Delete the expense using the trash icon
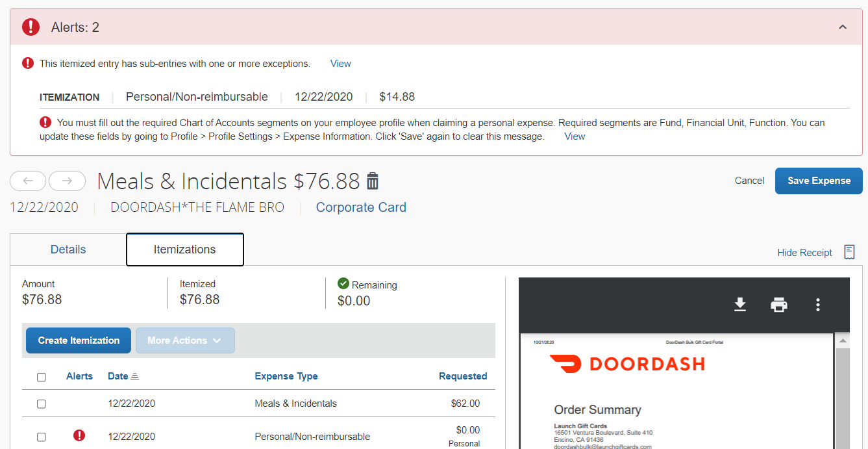This screenshot has height=449, width=868. pos(372,182)
